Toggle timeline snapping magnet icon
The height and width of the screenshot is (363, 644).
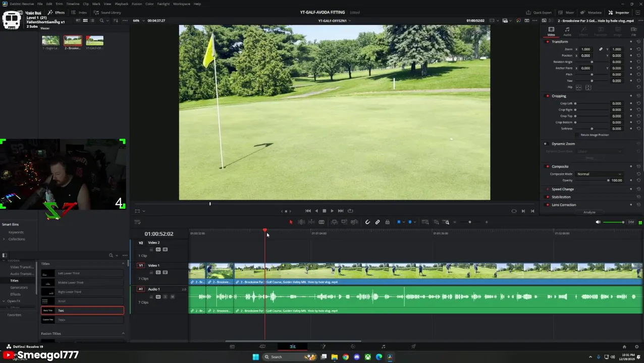367,222
